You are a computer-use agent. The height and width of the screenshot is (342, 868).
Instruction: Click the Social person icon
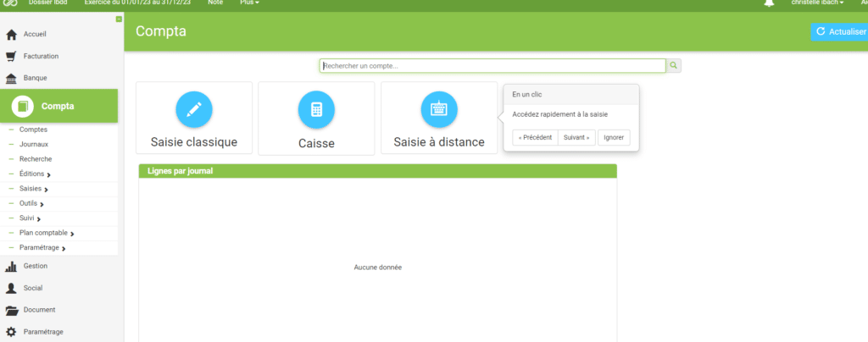coord(11,289)
